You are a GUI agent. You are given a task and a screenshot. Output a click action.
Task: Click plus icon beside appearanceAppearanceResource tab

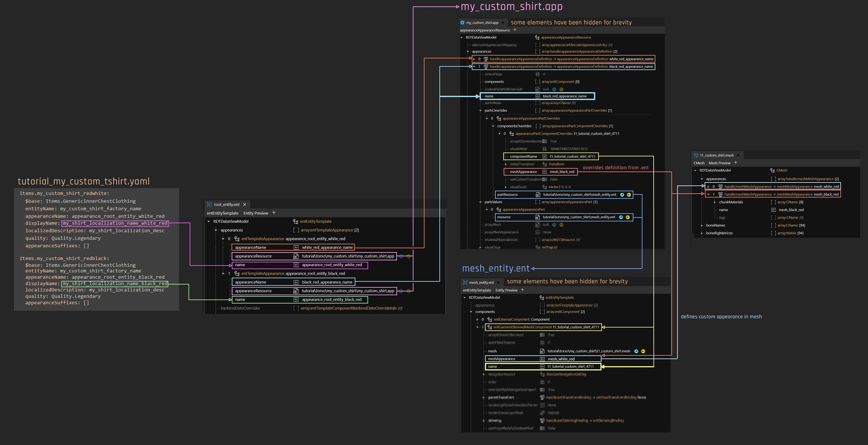coord(515,30)
